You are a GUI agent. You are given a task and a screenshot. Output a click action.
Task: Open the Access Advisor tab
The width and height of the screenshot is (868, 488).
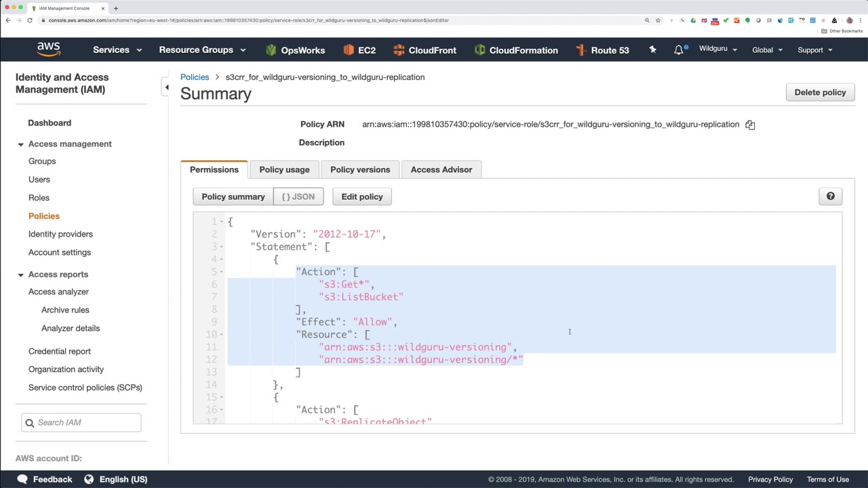pyautogui.click(x=441, y=169)
